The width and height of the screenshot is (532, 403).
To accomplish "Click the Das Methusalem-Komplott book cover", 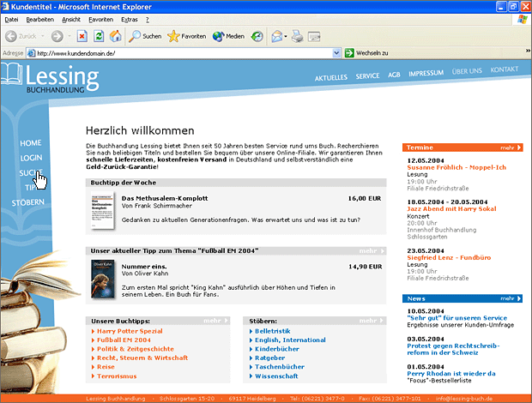I will pos(102,211).
